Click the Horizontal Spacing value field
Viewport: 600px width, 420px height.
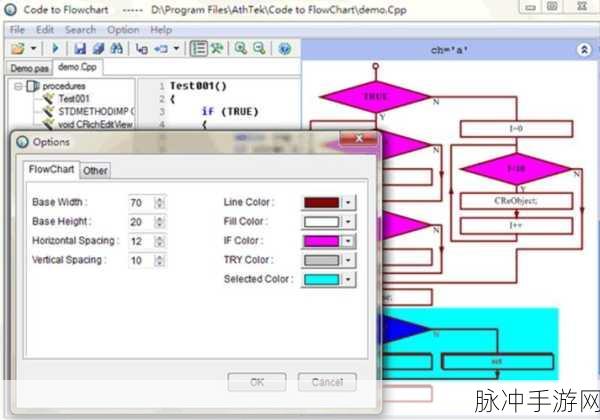pyautogui.click(x=141, y=241)
